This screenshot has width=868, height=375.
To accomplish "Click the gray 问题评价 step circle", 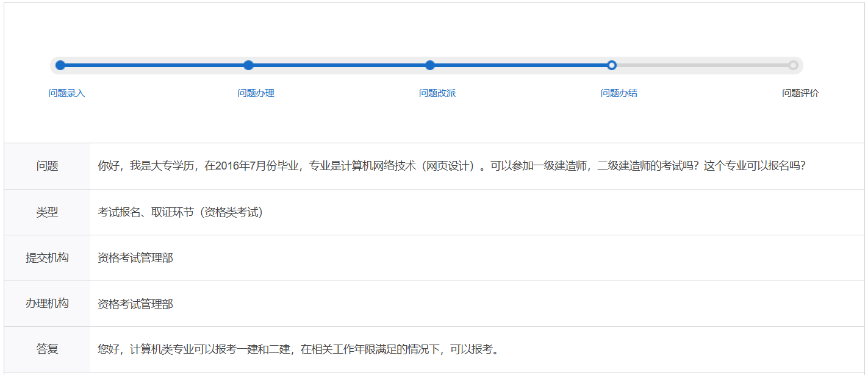I will (x=793, y=65).
